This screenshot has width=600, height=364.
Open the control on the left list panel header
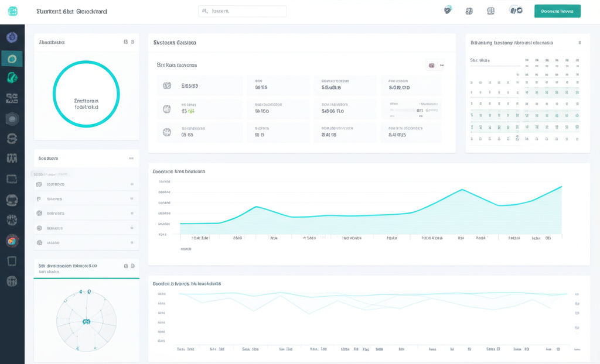[x=131, y=158]
